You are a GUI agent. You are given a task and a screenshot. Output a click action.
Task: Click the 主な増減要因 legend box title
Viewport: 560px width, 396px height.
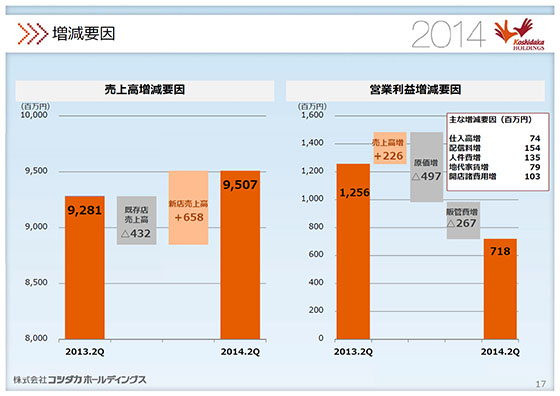[x=490, y=120]
